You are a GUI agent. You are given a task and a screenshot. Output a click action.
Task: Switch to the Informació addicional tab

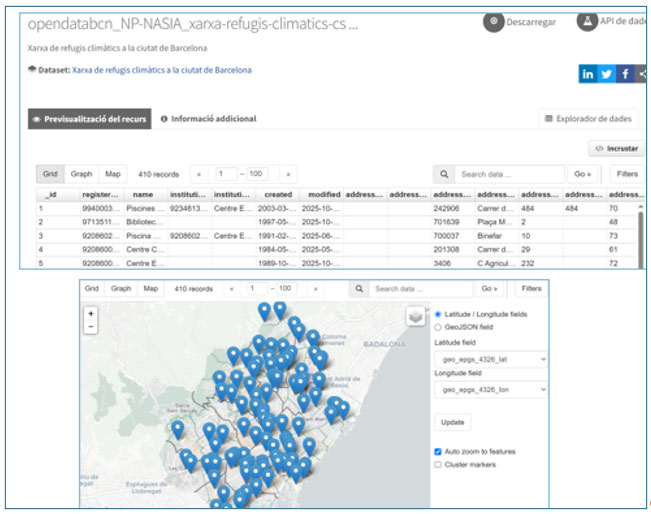(x=208, y=119)
